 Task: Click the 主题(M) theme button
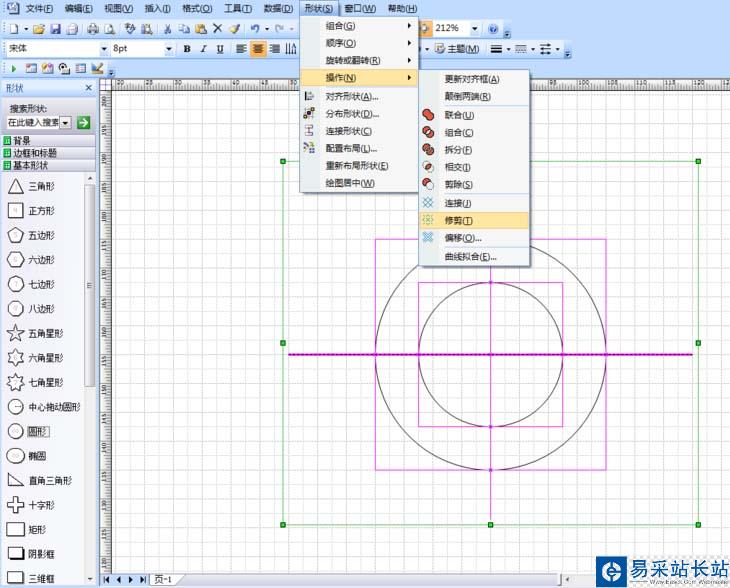coord(457,48)
